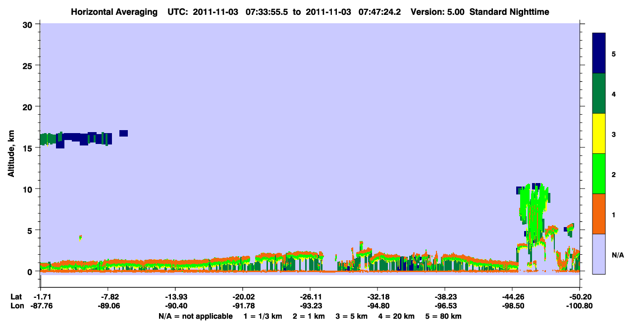Click the latitude value '-50.20'
This screenshot has width=644, height=330.
580,297
